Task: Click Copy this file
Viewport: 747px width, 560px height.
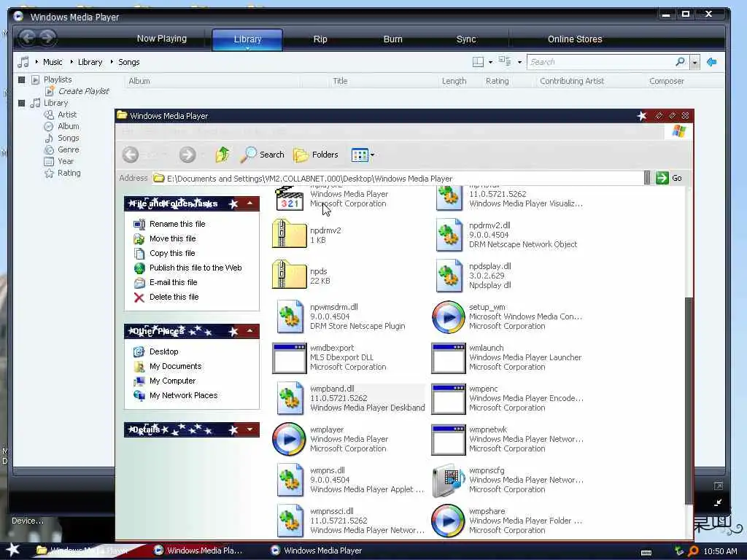Action: click(172, 253)
